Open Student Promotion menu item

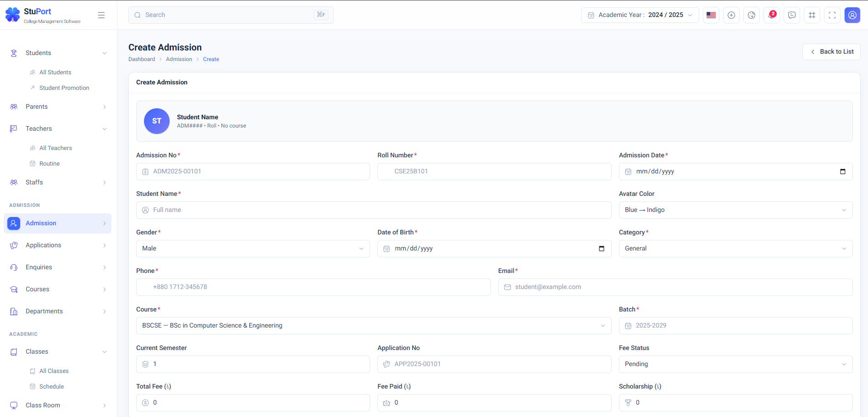pyautogui.click(x=64, y=88)
